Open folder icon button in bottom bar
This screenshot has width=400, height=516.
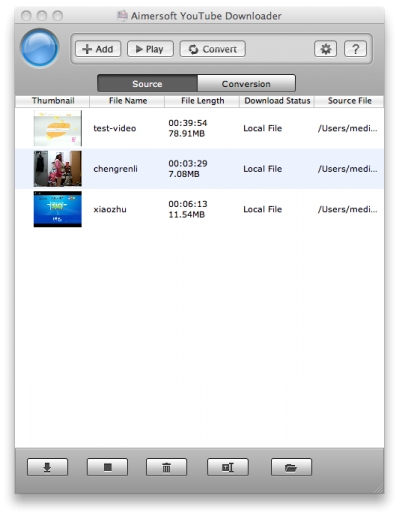[291, 467]
